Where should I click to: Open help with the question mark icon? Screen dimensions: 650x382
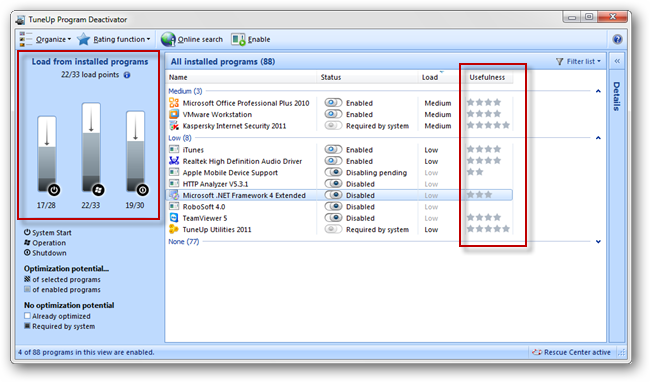pos(617,39)
